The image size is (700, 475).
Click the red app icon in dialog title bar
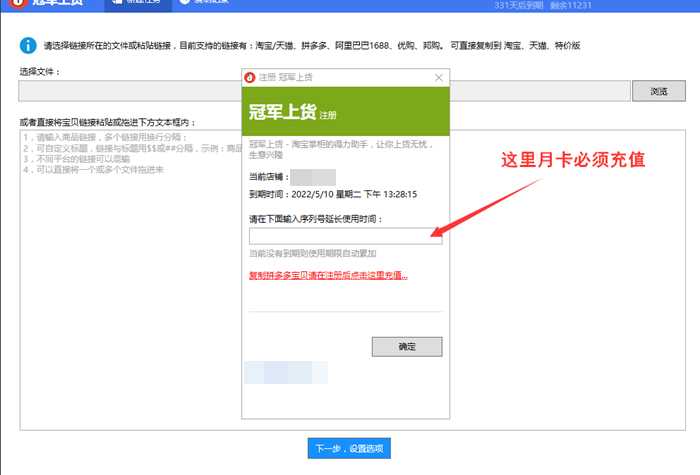click(250, 77)
